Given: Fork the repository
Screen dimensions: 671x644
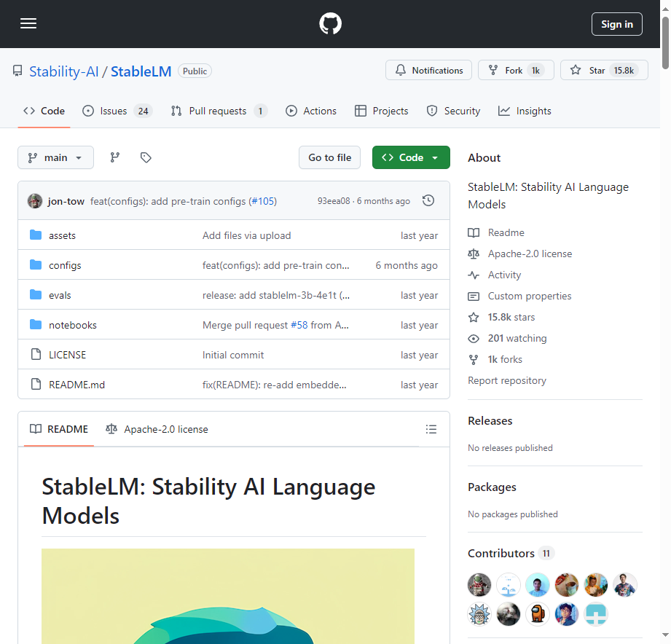Looking at the screenshot, I should pyautogui.click(x=516, y=70).
